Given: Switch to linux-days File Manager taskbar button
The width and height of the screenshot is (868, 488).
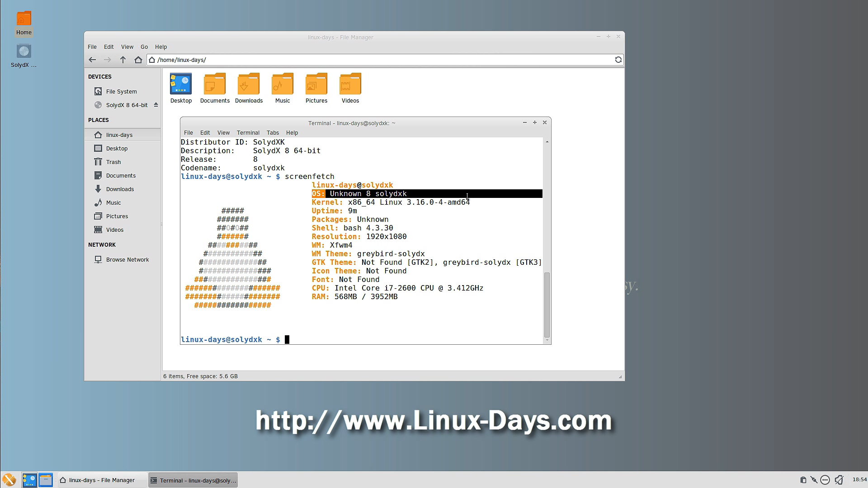Looking at the screenshot, I should pyautogui.click(x=102, y=480).
